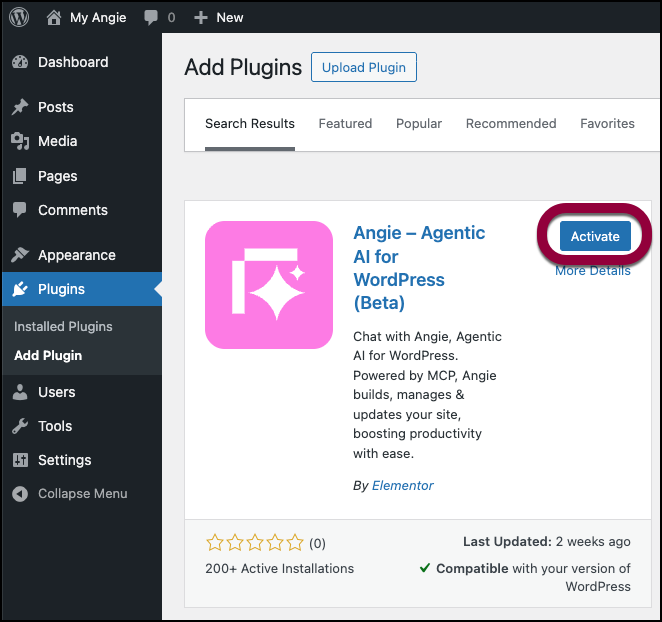
Task: Click the Upload Plugin button
Action: tap(364, 68)
